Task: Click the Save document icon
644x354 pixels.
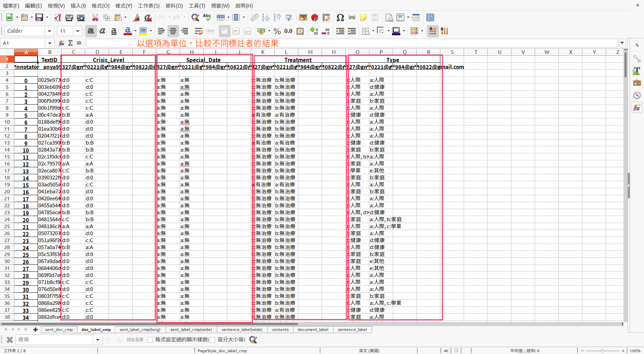Action: coord(39,17)
